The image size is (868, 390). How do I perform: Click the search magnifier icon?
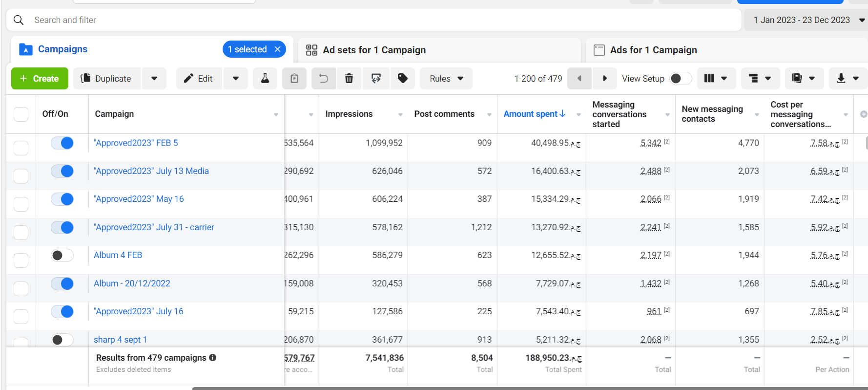point(19,20)
